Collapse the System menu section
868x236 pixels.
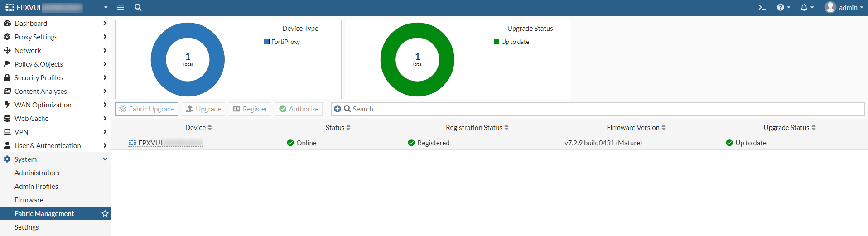105,159
